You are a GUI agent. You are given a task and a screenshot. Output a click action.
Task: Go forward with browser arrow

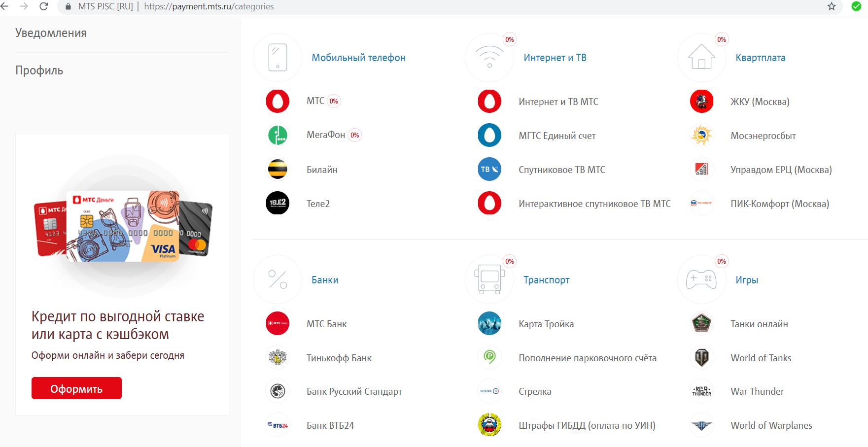click(x=24, y=6)
